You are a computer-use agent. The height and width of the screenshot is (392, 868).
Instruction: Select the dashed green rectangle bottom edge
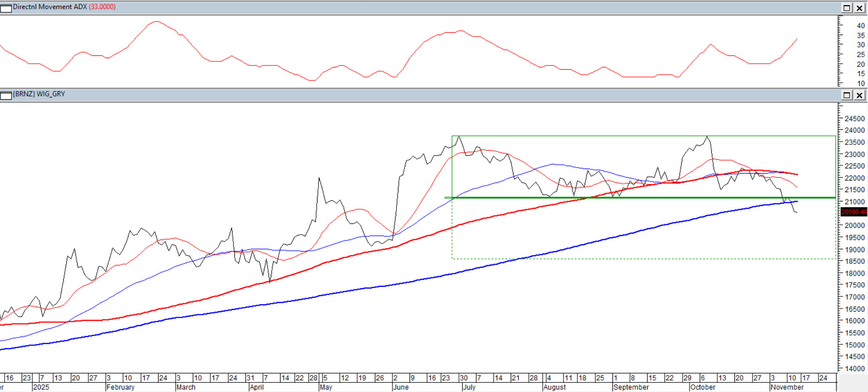(x=647, y=259)
